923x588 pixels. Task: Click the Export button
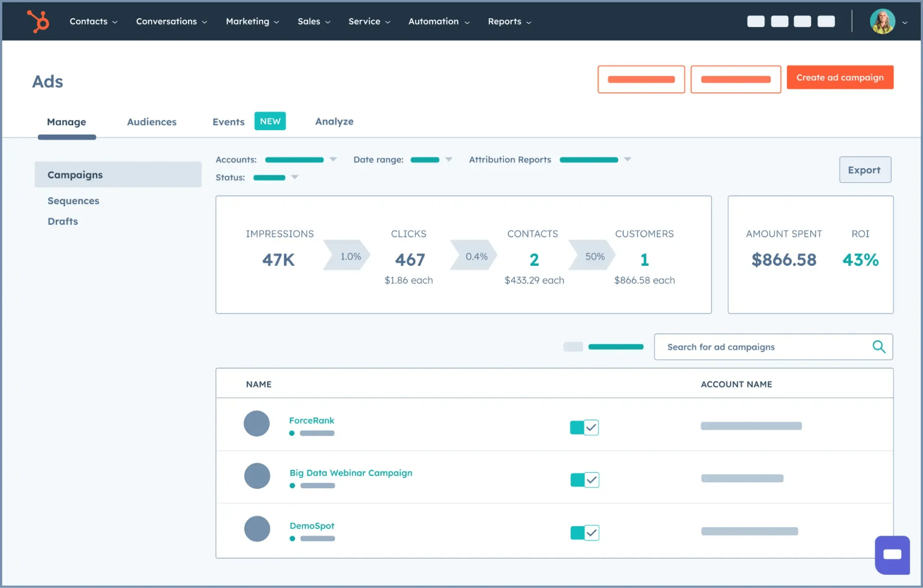point(864,169)
